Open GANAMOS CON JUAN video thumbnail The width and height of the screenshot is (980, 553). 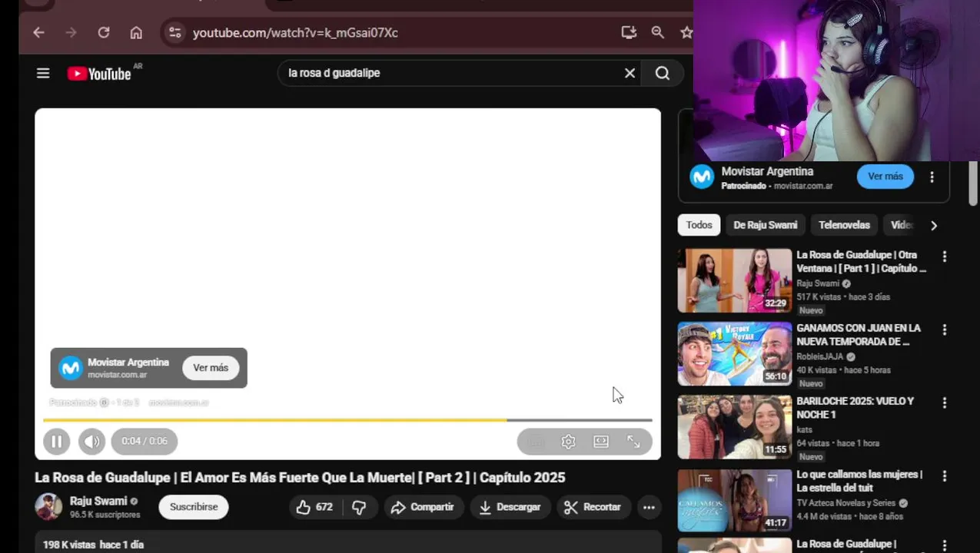click(735, 353)
